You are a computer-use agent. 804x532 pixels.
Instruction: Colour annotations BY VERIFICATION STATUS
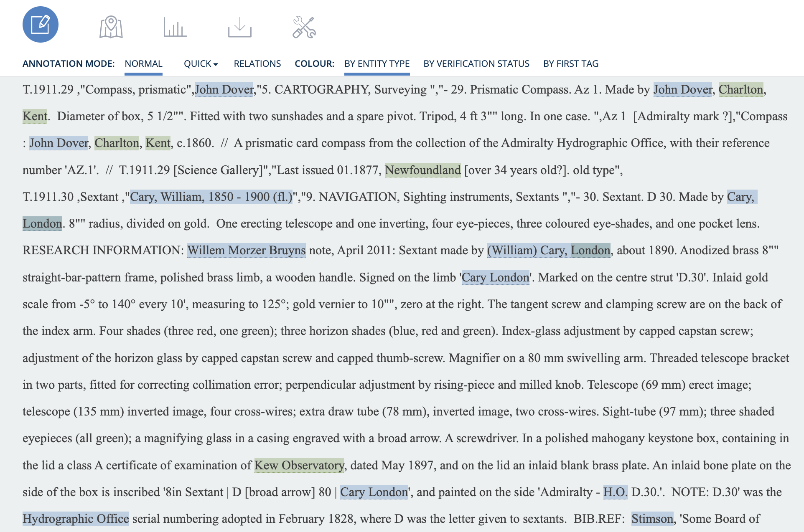(x=476, y=63)
